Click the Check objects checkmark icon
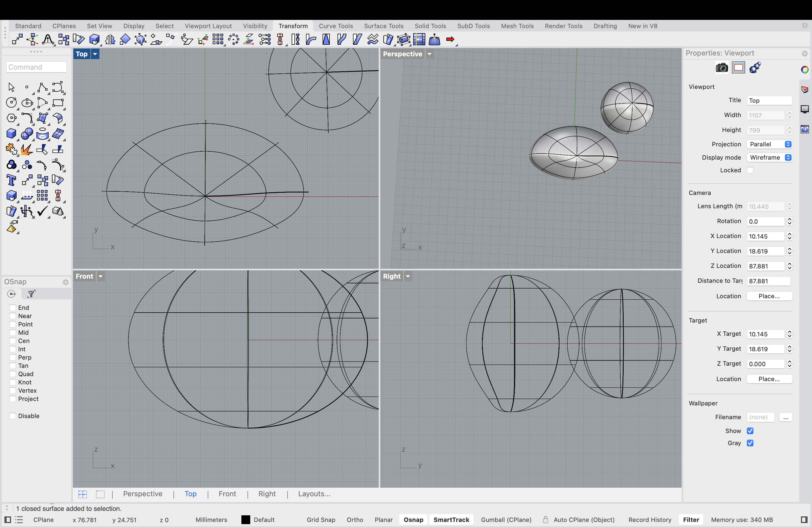 click(x=42, y=211)
